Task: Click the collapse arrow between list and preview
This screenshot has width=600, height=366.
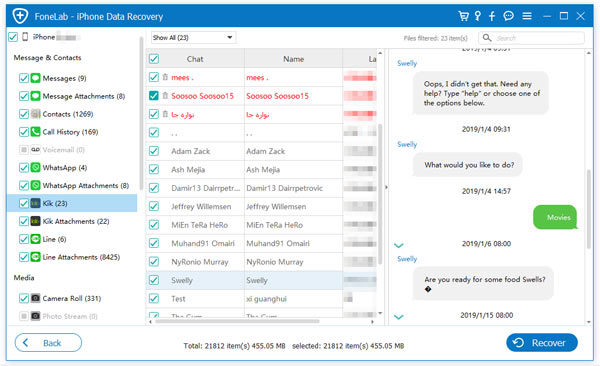Action: pos(386,187)
